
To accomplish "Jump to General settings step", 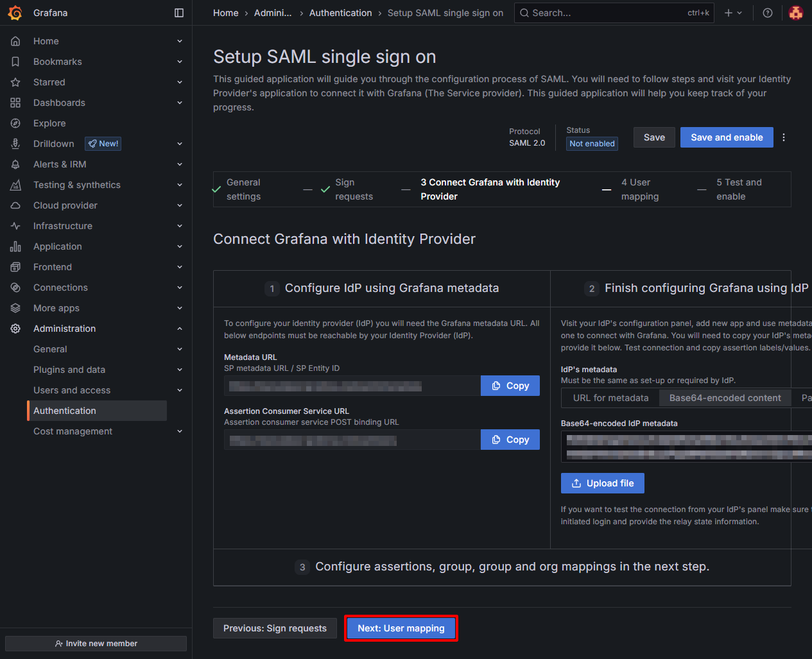I will coord(243,189).
